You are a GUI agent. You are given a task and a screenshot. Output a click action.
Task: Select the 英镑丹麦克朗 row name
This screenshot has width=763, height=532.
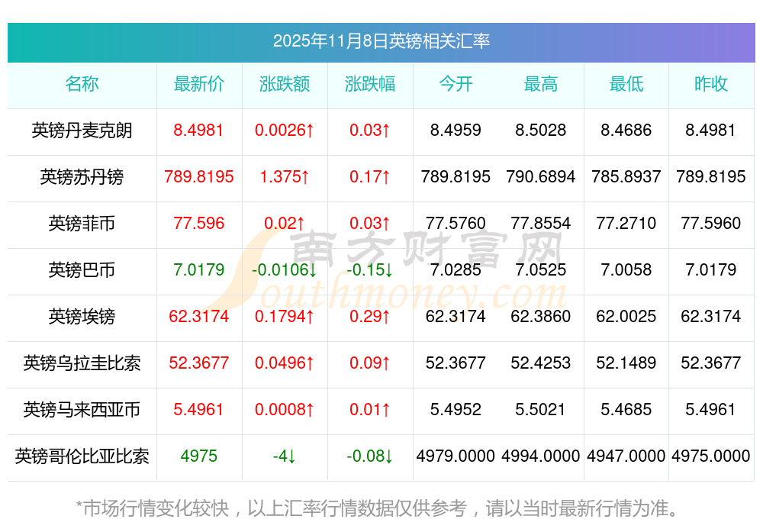(x=82, y=131)
